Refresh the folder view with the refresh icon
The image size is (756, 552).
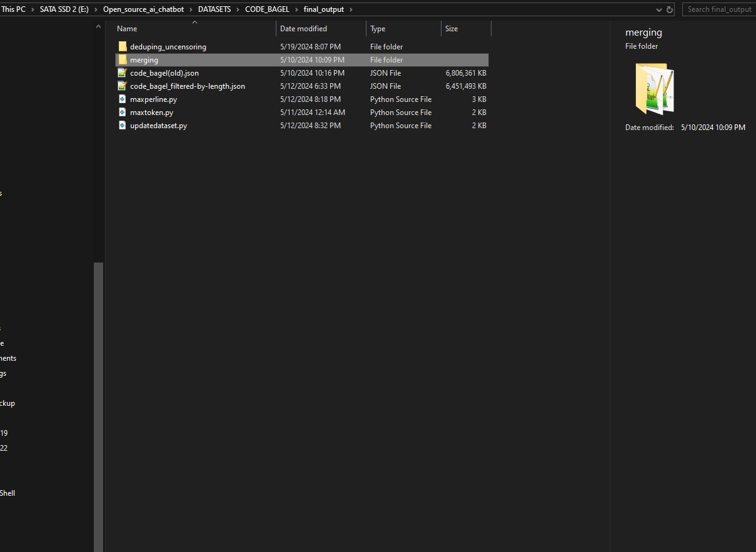(669, 9)
